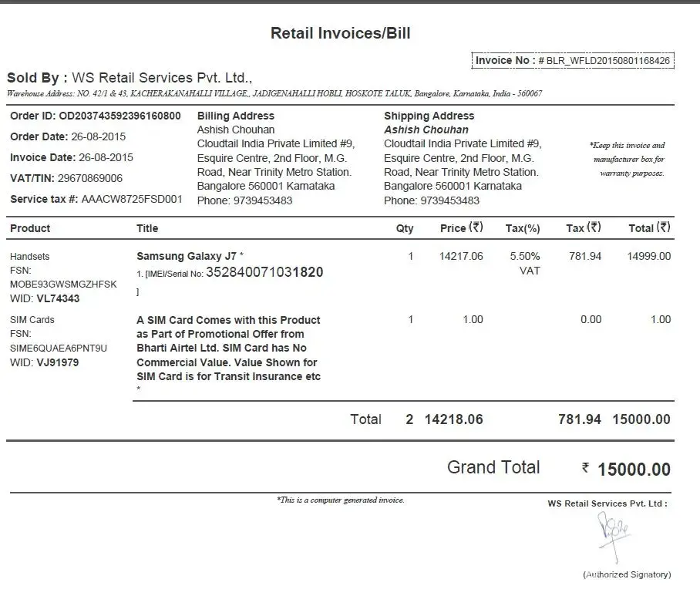Viewport: 700px width, 596px height.
Task: Click WS Retail Services Pvt. Ltd signature label
Action: (607, 503)
